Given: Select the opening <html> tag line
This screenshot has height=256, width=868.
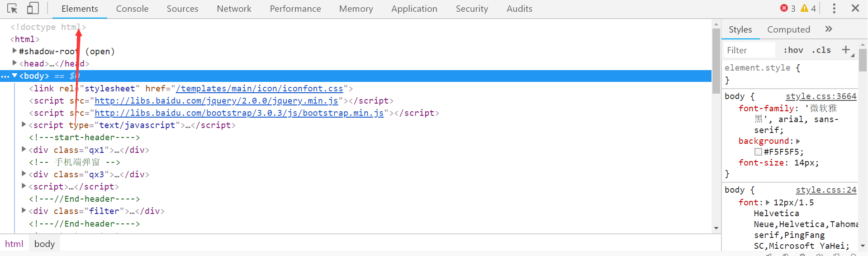Looking at the screenshot, I should tap(25, 39).
